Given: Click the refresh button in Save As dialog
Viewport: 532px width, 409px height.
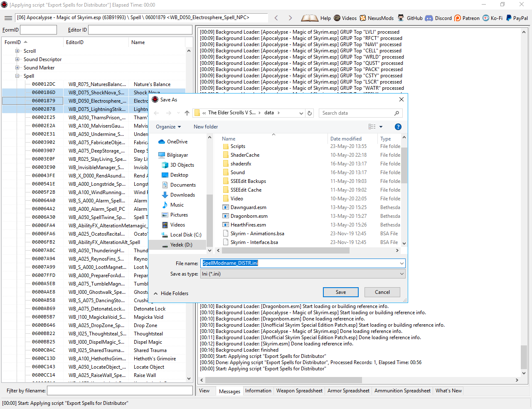Looking at the screenshot, I should (310, 113).
